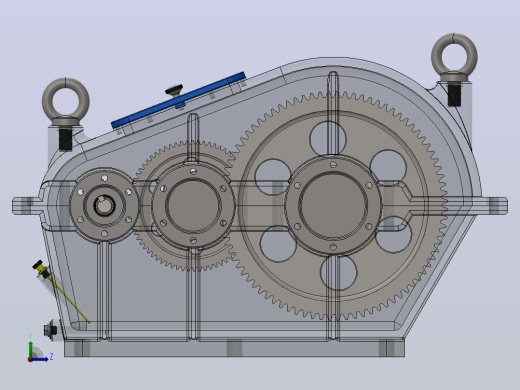Select the left lifting eye bolt
Image resolution: width=520 pixels, height=390 pixels.
coord(66,113)
